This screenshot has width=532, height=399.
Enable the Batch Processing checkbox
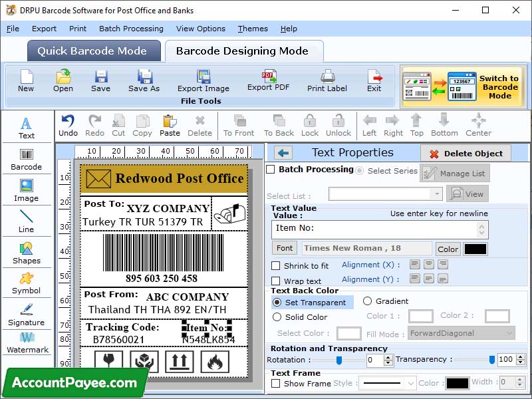tap(271, 170)
